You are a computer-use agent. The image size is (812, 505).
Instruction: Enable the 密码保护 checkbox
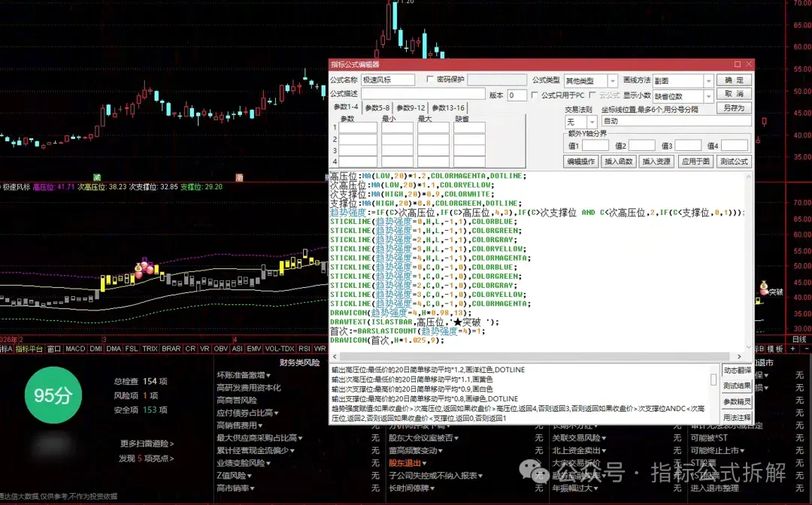(430, 79)
